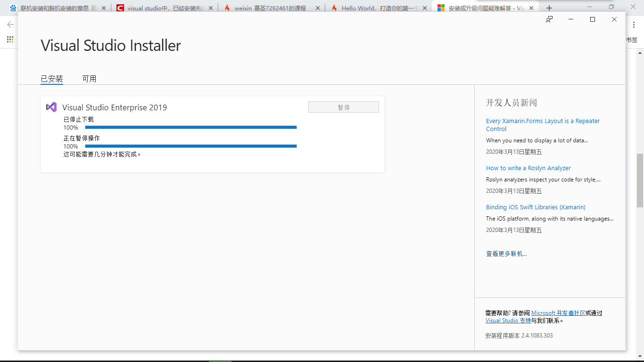Restore down the browser window
Screen dimensions: 644x362
(611, 7)
